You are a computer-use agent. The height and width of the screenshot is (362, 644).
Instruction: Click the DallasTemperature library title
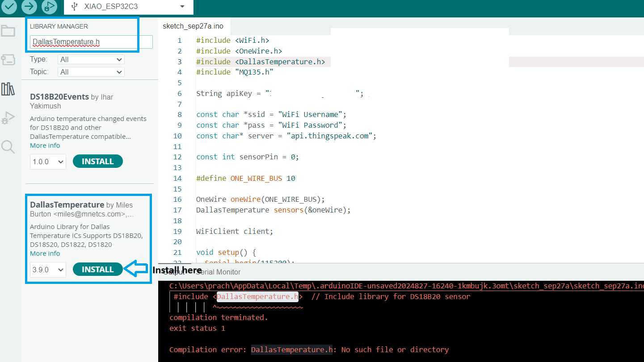coord(67,205)
